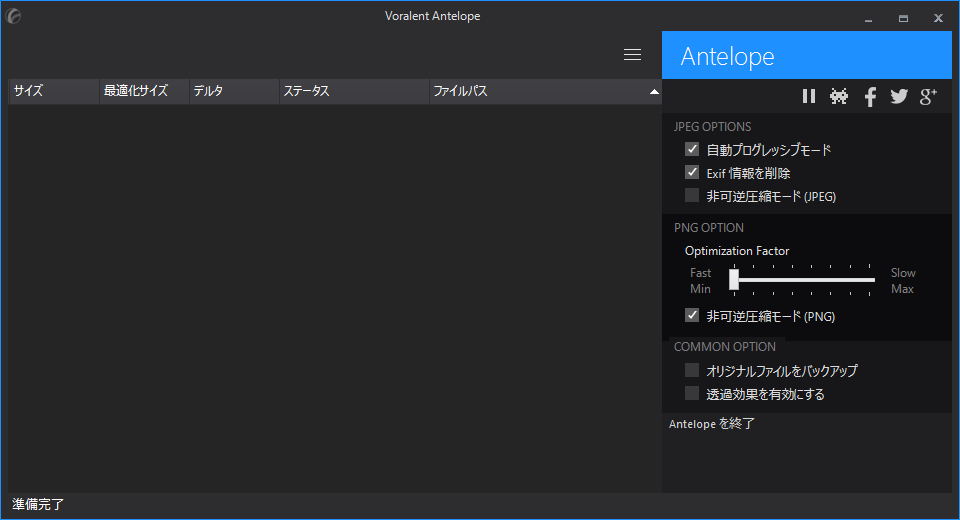Open the Google Plus share icon
960x520 pixels.
click(928, 96)
